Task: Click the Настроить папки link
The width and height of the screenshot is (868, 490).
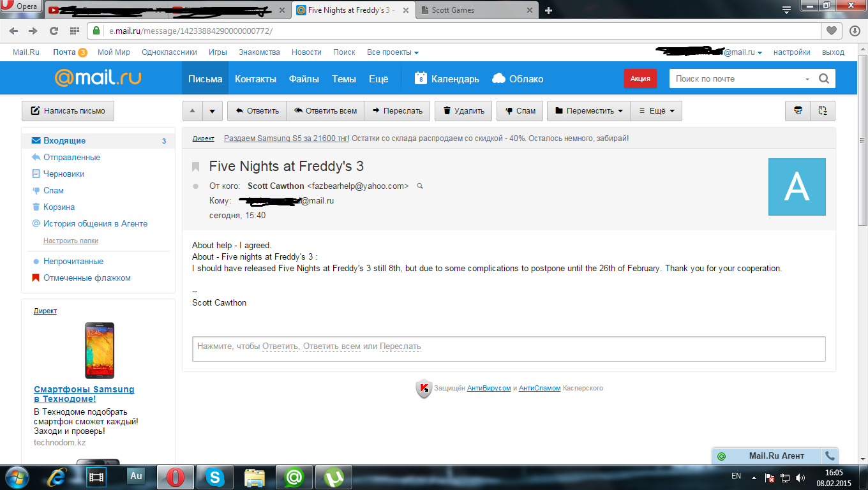Action: [71, 241]
